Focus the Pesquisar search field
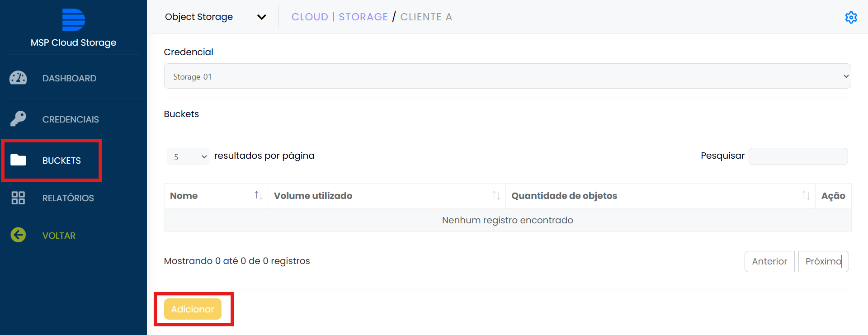 coord(798,156)
